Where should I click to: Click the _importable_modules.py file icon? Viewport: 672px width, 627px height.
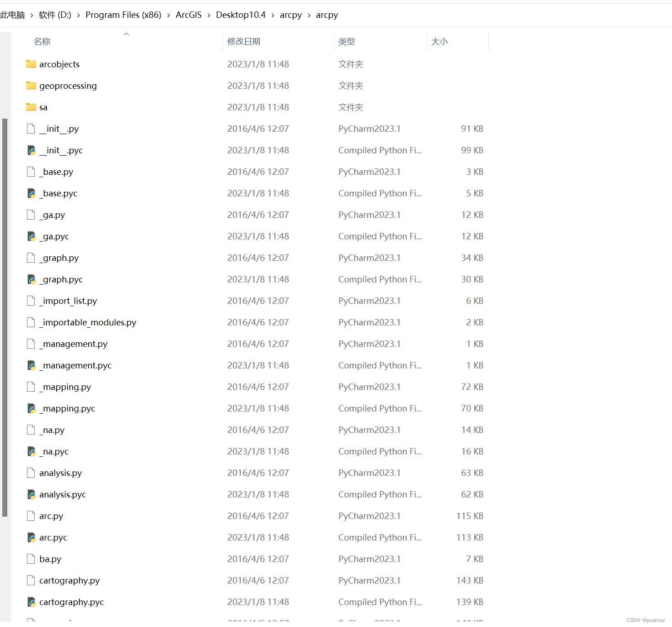[31, 322]
